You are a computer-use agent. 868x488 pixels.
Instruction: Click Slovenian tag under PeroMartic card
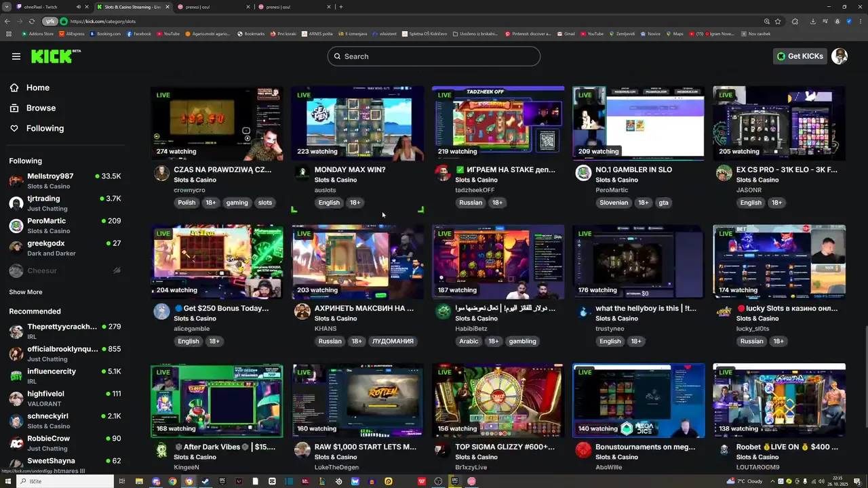click(x=614, y=203)
